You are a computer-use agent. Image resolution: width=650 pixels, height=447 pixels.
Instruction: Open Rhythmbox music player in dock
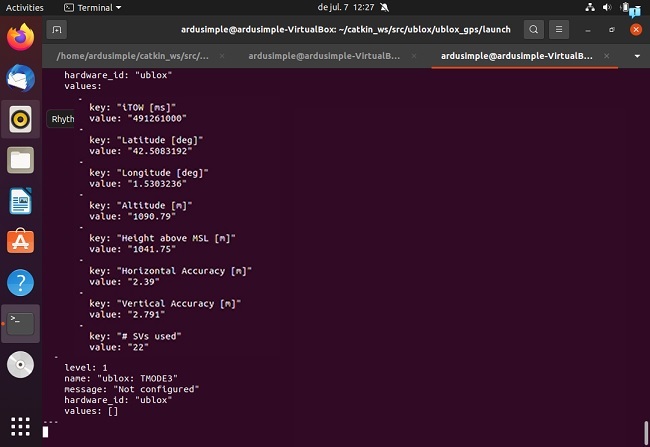click(20, 120)
